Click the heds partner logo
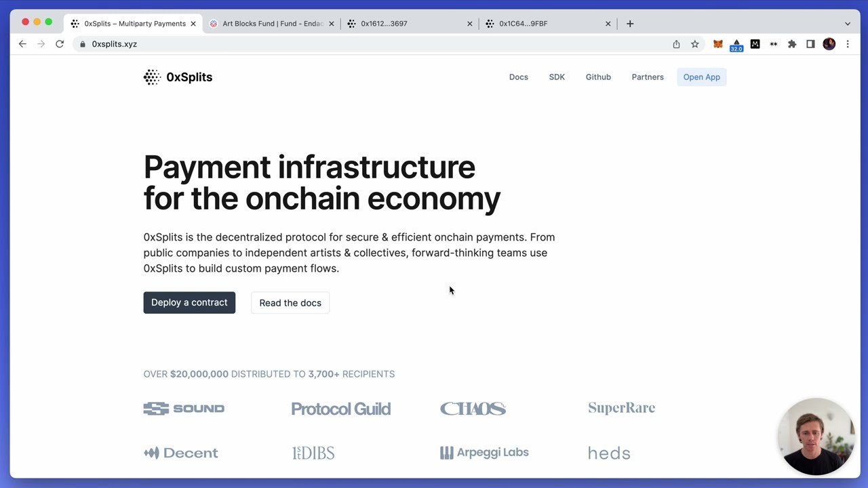Image resolution: width=868 pixels, height=488 pixels. click(609, 453)
